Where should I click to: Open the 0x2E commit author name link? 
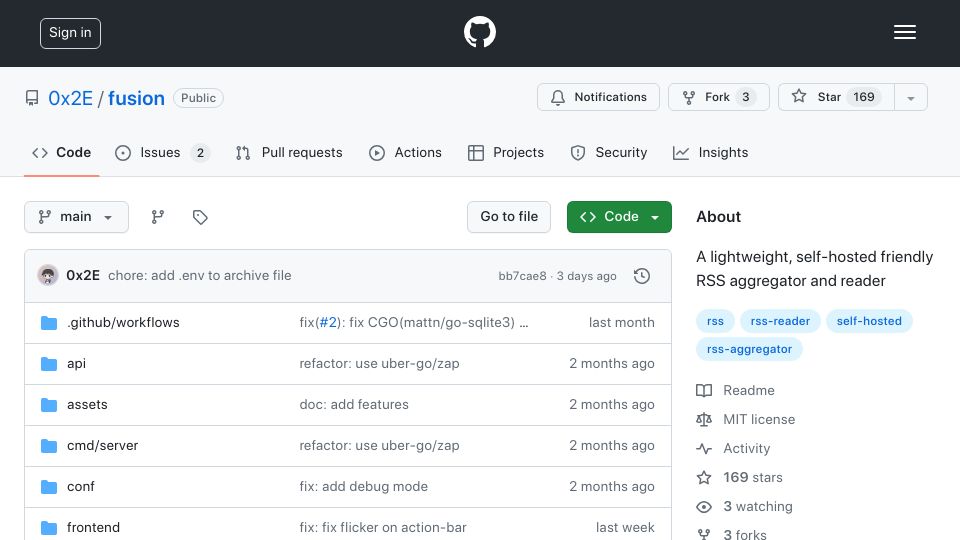[x=83, y=276]
